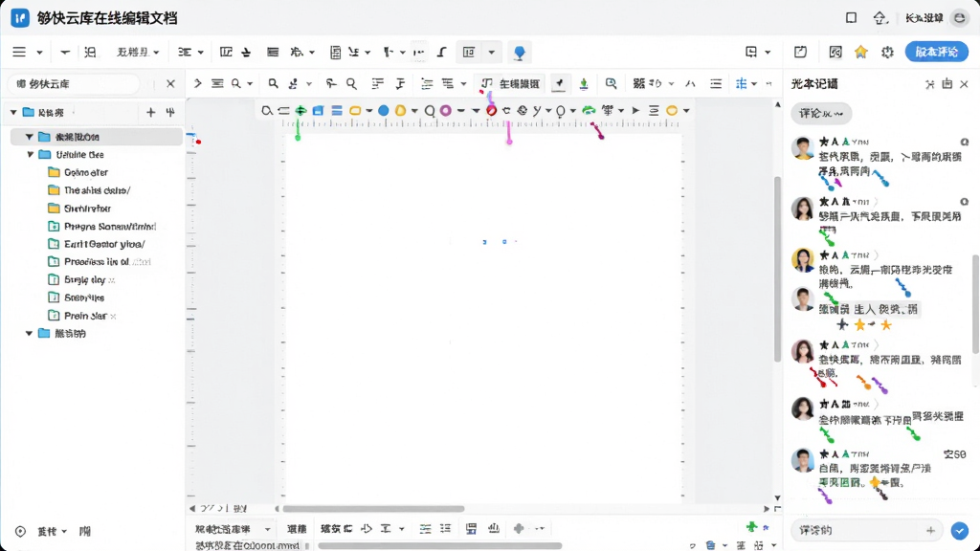
Task: Click the zoom magnifier beside the green download arrow
Action: coord(612,84)
